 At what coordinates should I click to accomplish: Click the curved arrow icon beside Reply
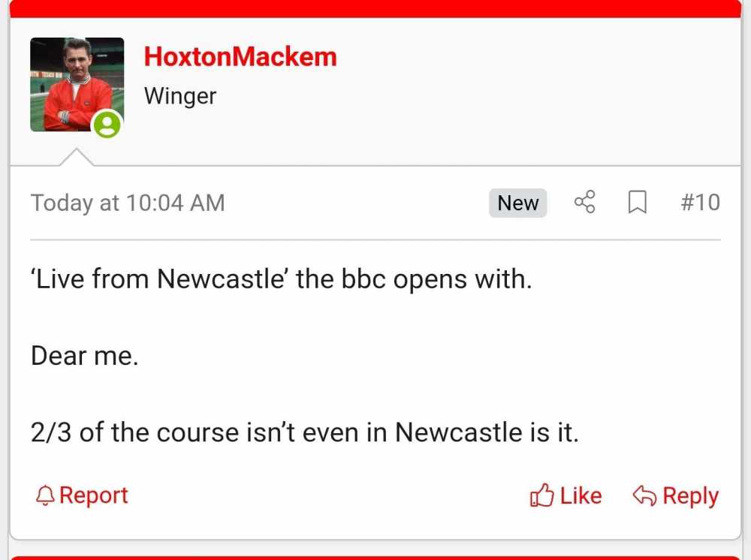(x=645, y=495)
